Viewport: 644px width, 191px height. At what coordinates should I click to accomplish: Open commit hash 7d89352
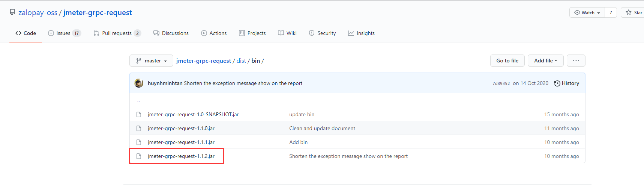[x=501, y=83]
